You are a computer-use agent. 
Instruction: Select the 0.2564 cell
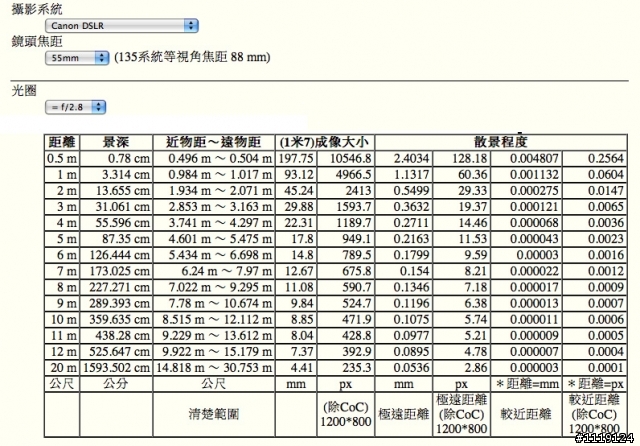click(594, 159)
